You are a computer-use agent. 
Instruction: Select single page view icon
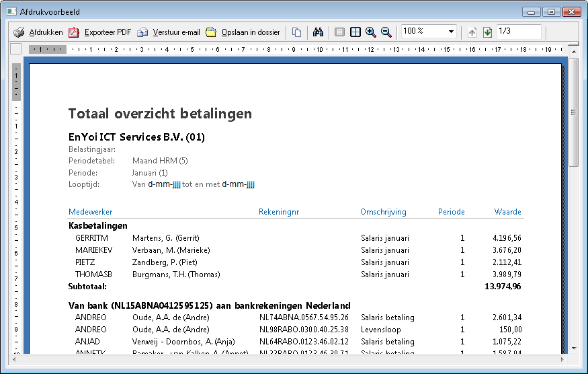pos(339,32)
